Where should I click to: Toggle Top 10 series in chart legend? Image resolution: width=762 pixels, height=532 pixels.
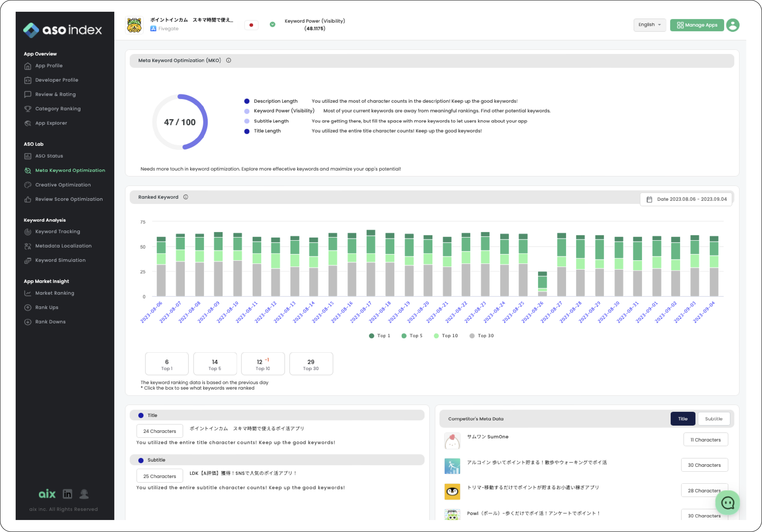click(x=446, y=336)
